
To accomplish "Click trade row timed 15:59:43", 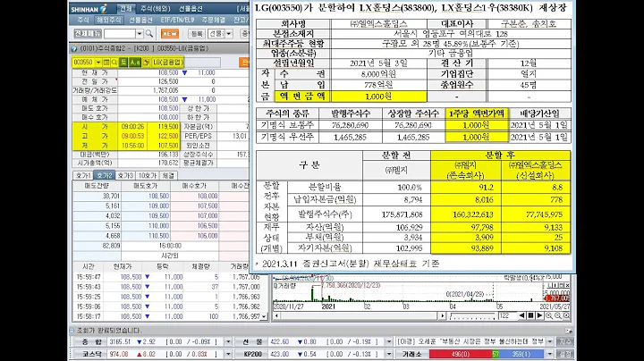I will coord(167,287).
